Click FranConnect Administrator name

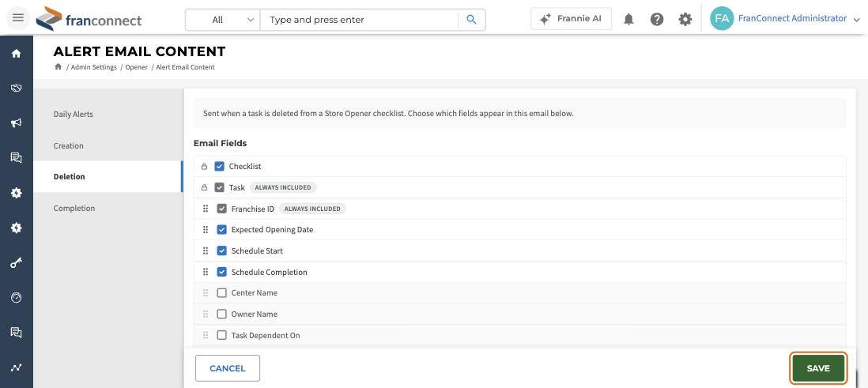pyautogui.click(x=792, y=18)
